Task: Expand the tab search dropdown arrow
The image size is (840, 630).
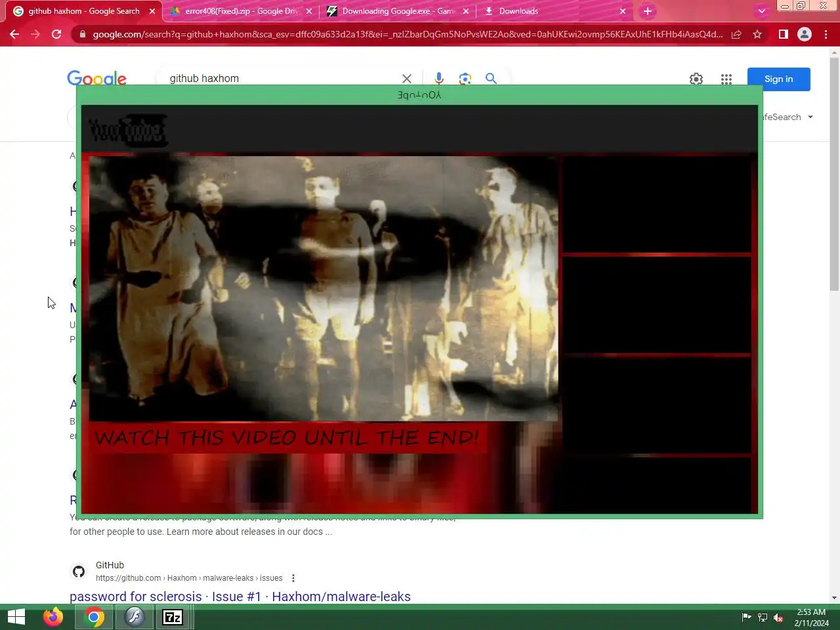Action: coord(761,11)
